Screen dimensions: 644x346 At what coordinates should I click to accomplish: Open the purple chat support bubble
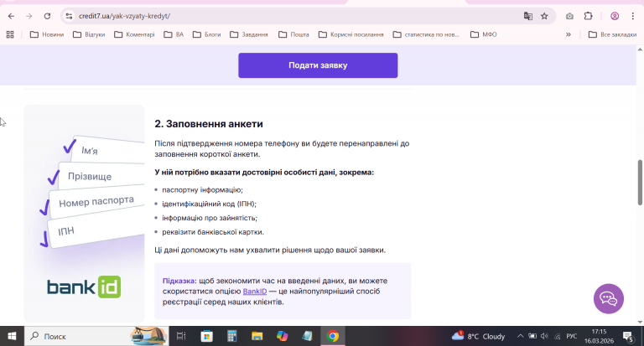pos(608,298)
